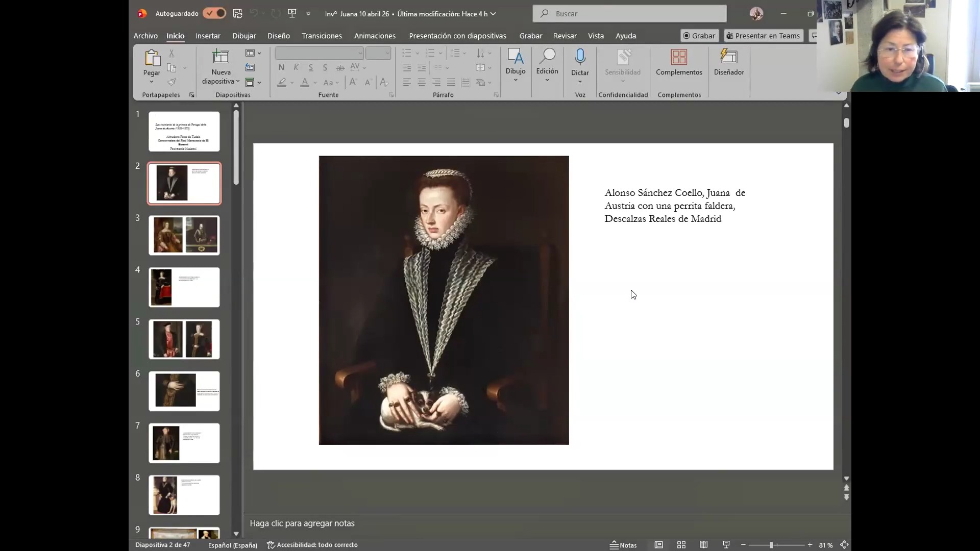The height and width of the screenshot is (551, 980).
Task: Open reading view in status bar
Action: point(704,545)
